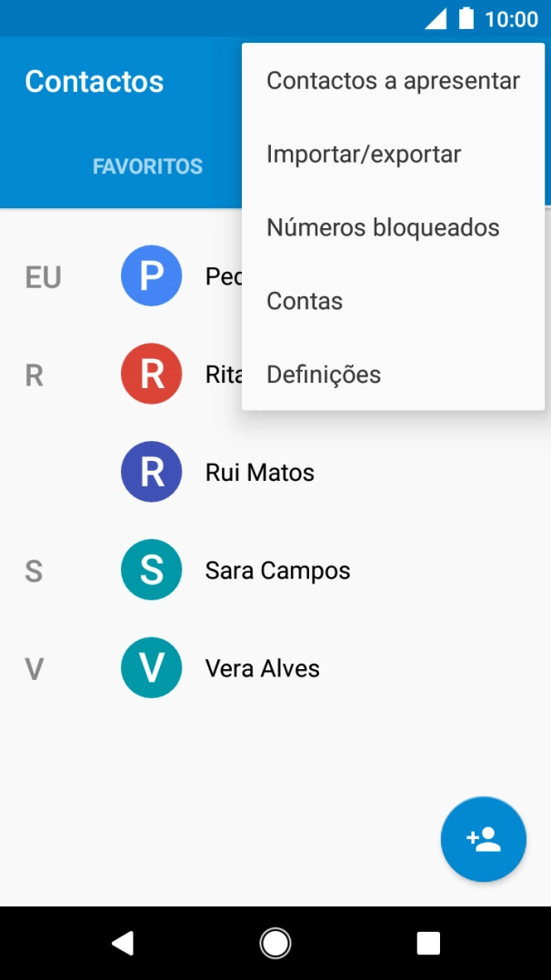Select 'Contactos a apresentar' from the menu
Image resolution: width=551 pixels, height=980 pixels.
pyautogui.click(x=393, y=80)
